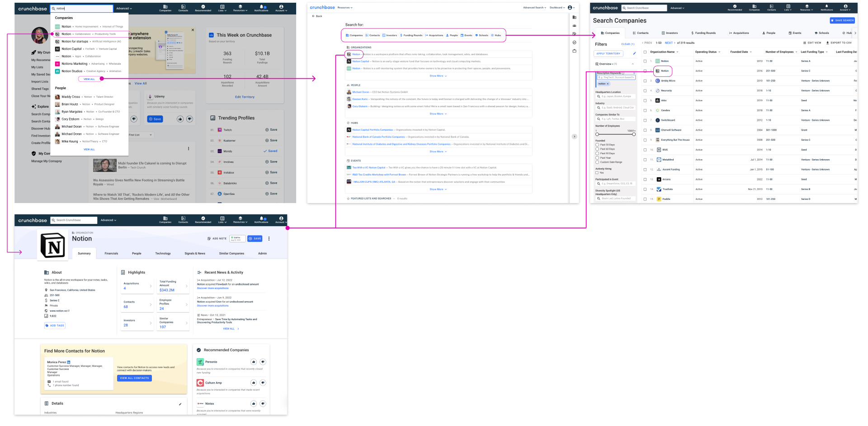Open Monica Perez's LinkedIn icon

[x=69, y=362]
